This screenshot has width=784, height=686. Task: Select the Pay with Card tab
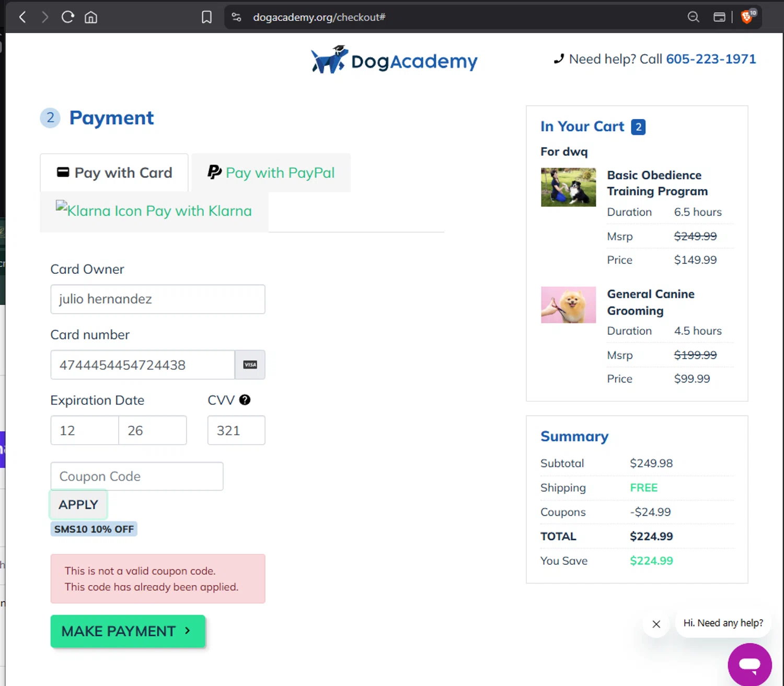pyautogui.click(x=114, y=172)
